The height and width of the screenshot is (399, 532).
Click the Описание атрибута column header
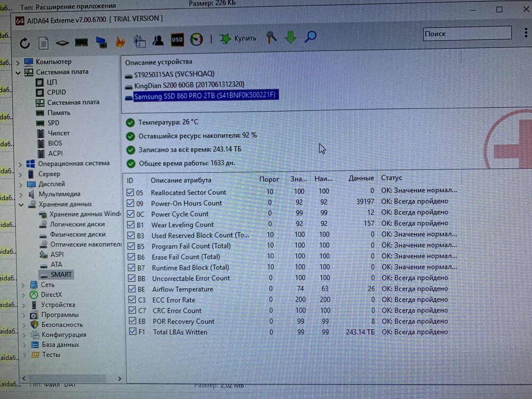pyautogui.click(x=181, y=180)
